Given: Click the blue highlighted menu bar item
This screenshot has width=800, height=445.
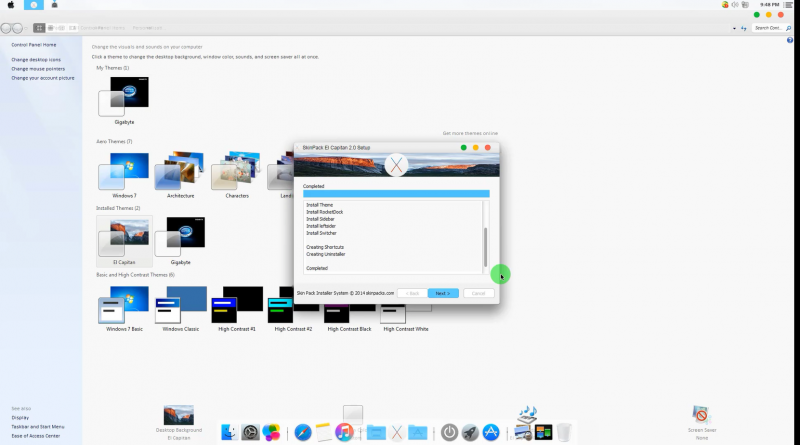Looking at the screenshot, I should point(34,5).
